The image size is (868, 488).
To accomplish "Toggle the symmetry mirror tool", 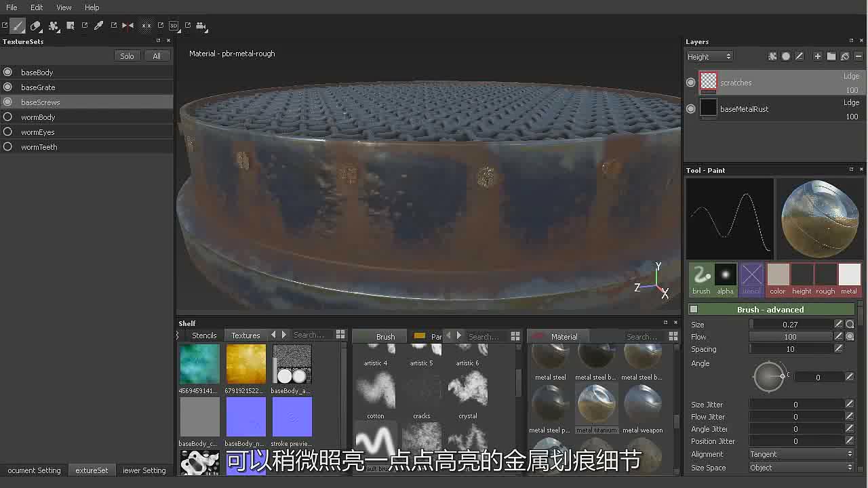I will [x=127, y=26].
